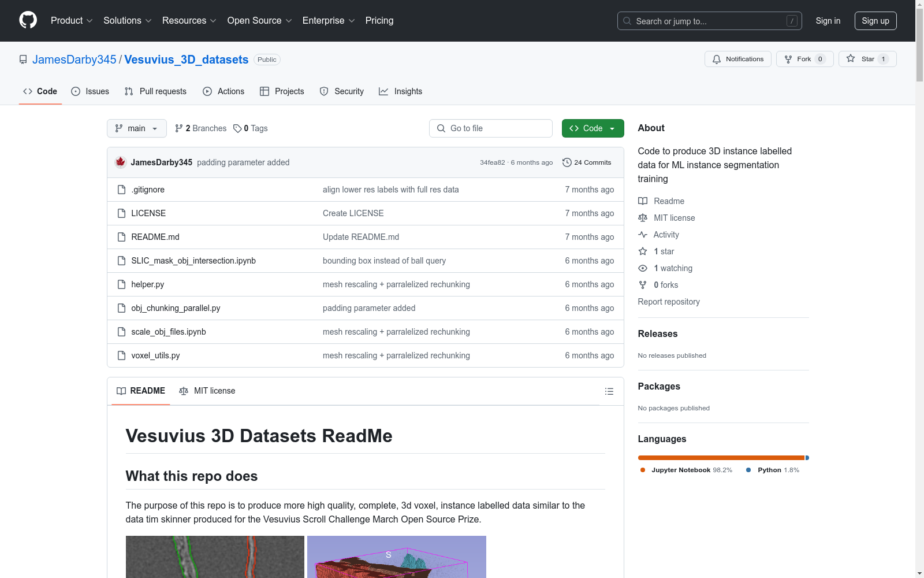Open the 34fea82 commit hash link

point(493,162)
